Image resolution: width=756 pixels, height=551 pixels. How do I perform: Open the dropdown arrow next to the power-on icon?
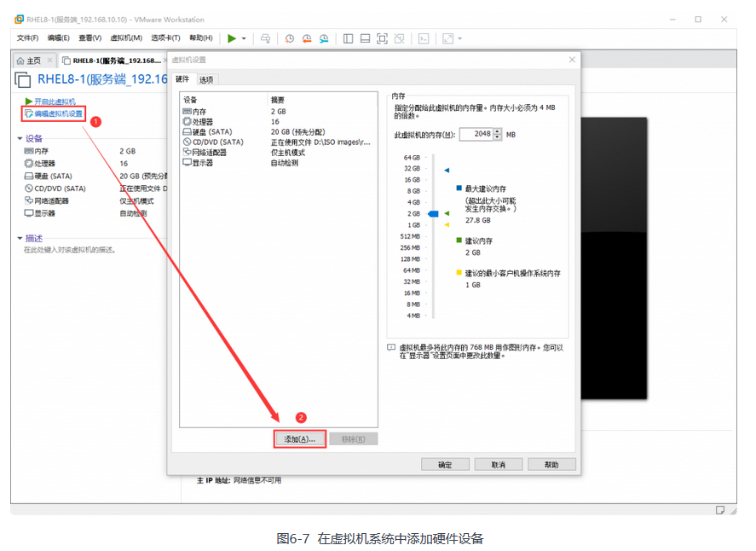(244, 38)
